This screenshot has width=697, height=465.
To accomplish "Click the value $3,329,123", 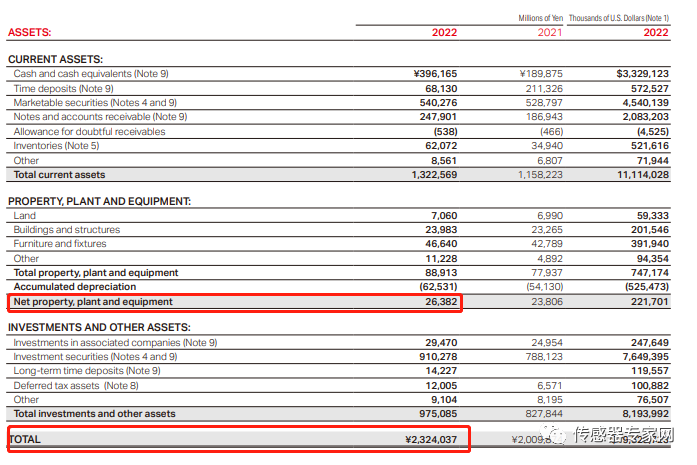I will point(642,74).
